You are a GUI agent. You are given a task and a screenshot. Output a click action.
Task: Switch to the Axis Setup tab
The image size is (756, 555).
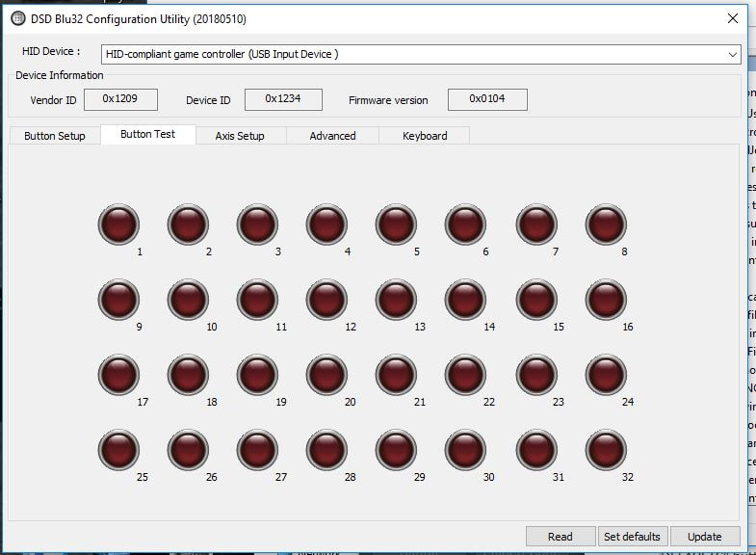tap(240, 136)
